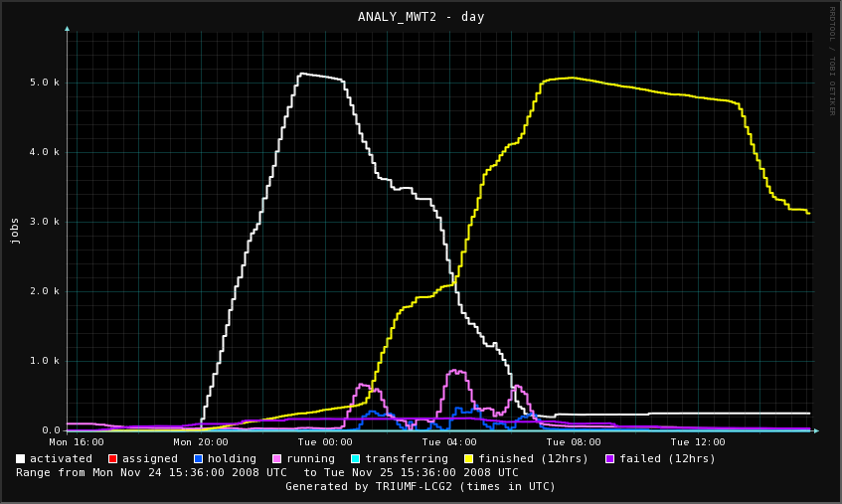
Task: Click the RRDTOOL / TOBI OETIKER watermark
Action: pos(832,60)
